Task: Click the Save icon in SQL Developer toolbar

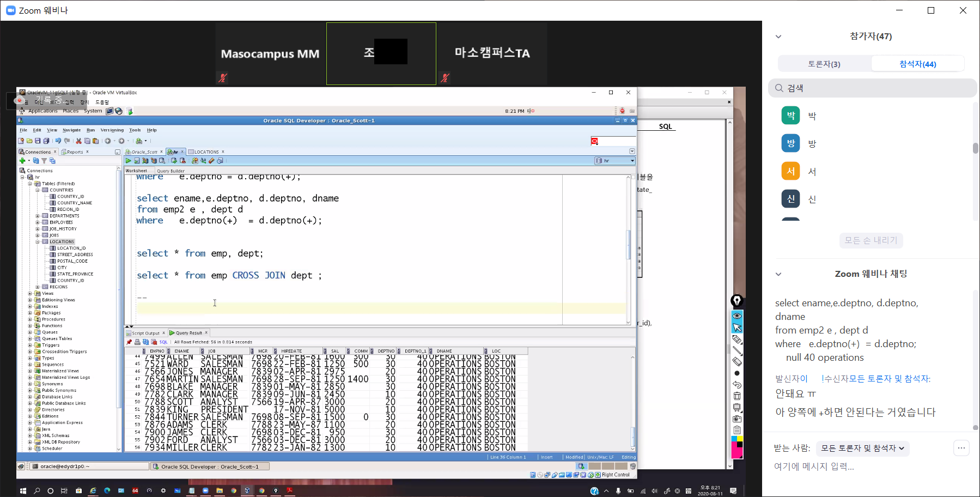Action: [x=38, y=141]
